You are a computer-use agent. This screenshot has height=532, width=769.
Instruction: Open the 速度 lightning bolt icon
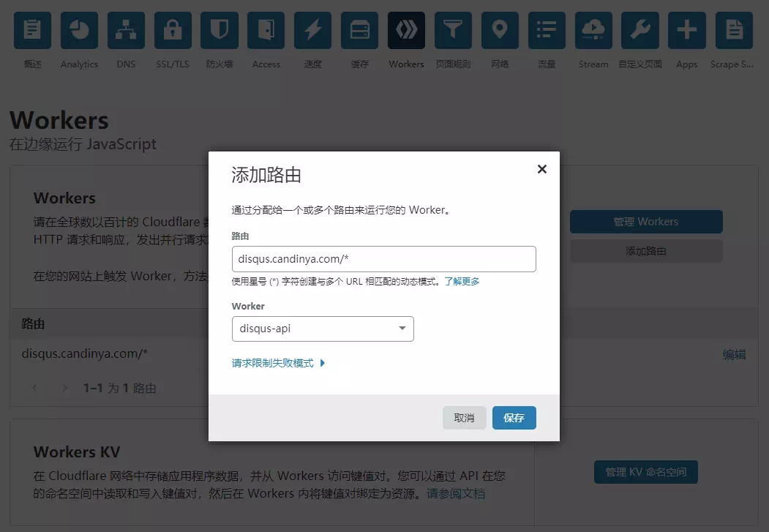tap(313, 31)
